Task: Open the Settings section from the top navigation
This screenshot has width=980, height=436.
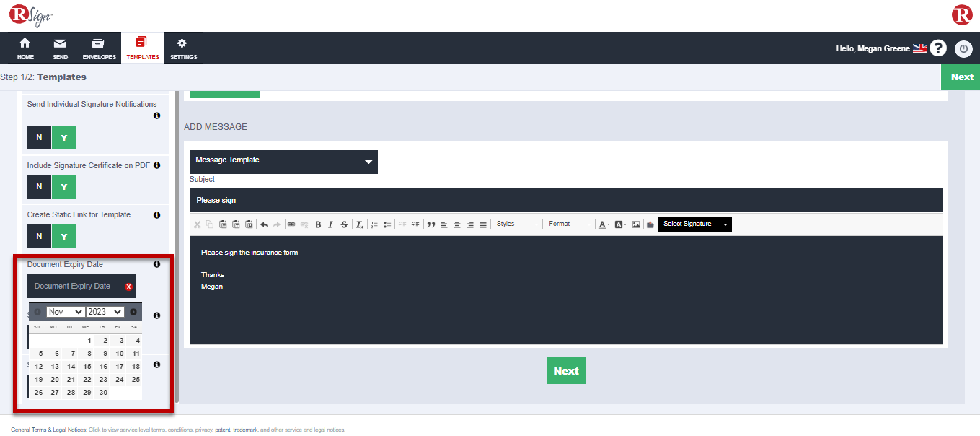Action: pyautogui.click(x=183, y=48)
